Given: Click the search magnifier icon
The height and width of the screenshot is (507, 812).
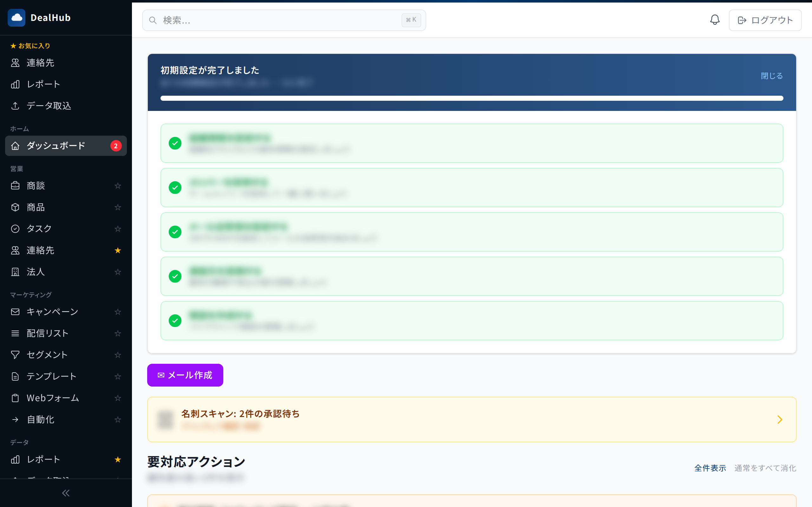Looking at the screenshot, I should (x=153, y=21).
